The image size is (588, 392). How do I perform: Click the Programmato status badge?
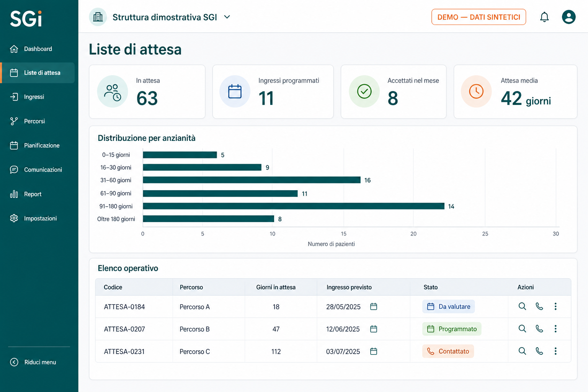452,329
